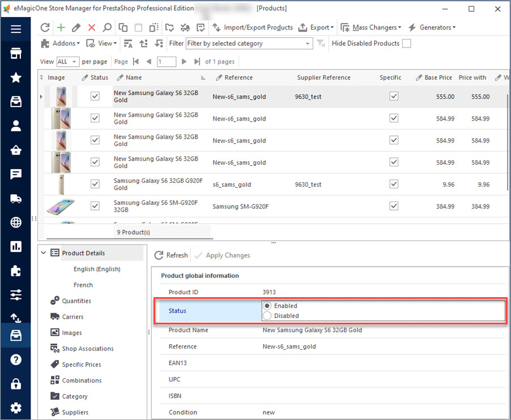511x420 pixels.
Task: Open the customers person icon in the sidebar
Action: point(16,126)
